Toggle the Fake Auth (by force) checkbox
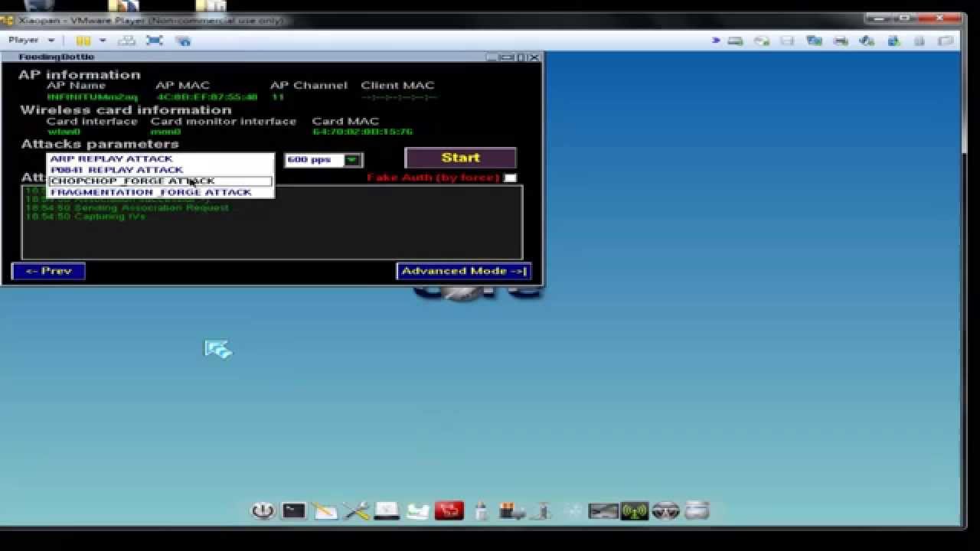This screenshot has height=551, width=980. [510, 178]
